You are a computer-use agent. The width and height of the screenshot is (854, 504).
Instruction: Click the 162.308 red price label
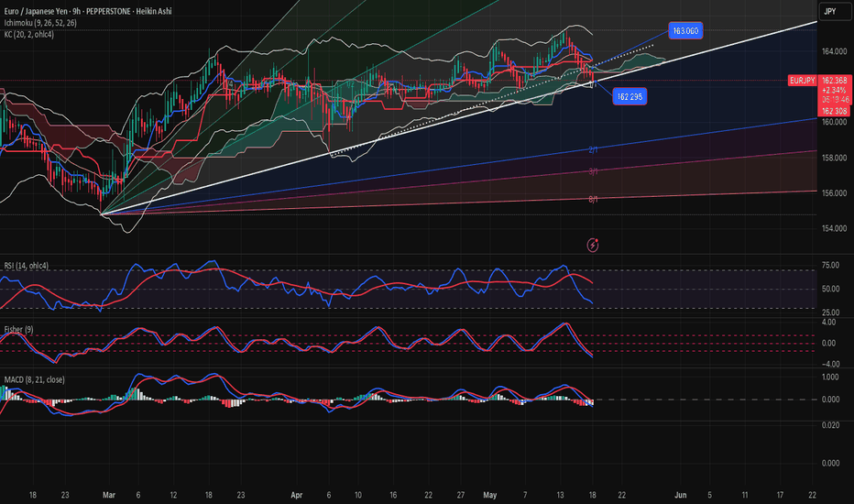pos(835,111)
